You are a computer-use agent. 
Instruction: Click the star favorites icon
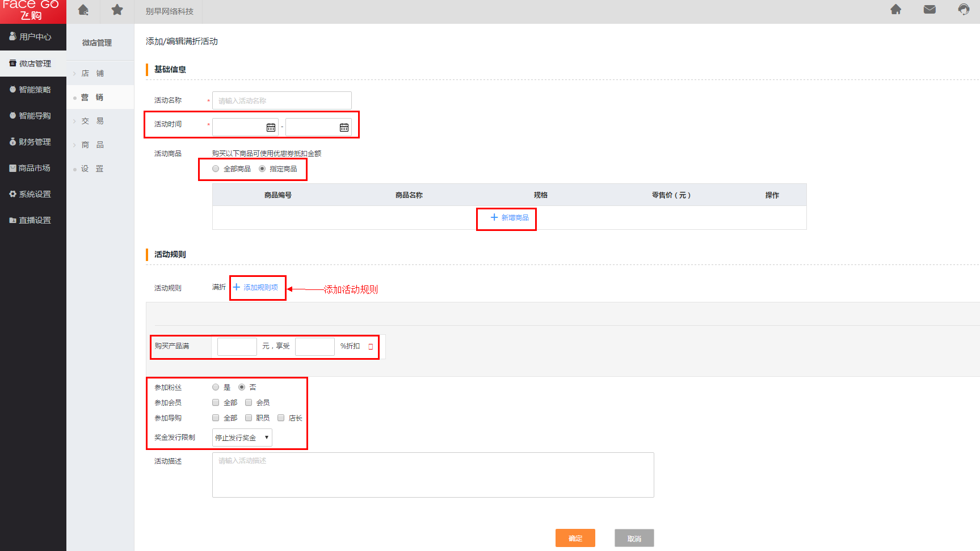point(117,10)
